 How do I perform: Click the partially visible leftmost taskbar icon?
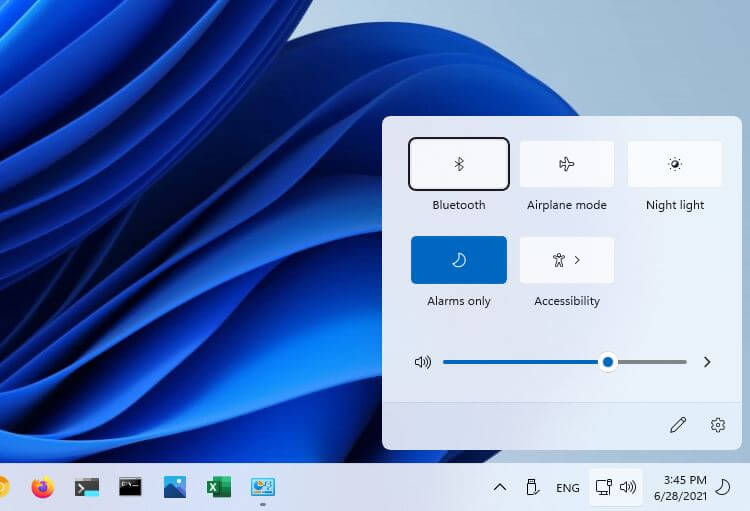tap(3, 488)
